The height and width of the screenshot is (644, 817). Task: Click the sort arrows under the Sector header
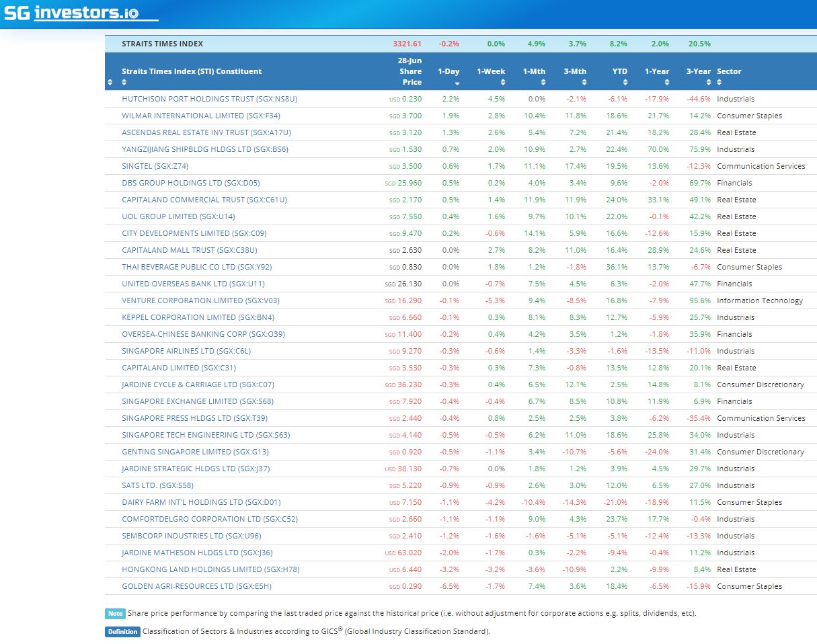719,83
